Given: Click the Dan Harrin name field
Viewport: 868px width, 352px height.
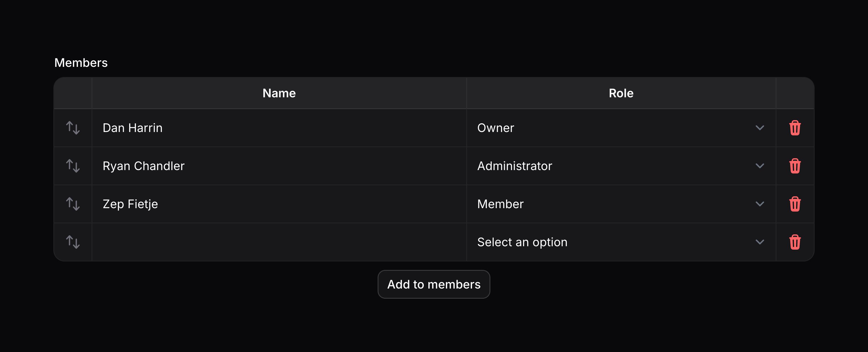Looking at the screenshot, I should (279, 128).
